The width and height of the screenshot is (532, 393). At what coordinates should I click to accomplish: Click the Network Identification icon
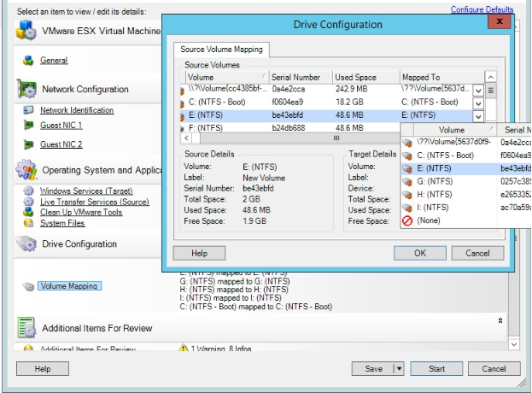click(28, 110)
